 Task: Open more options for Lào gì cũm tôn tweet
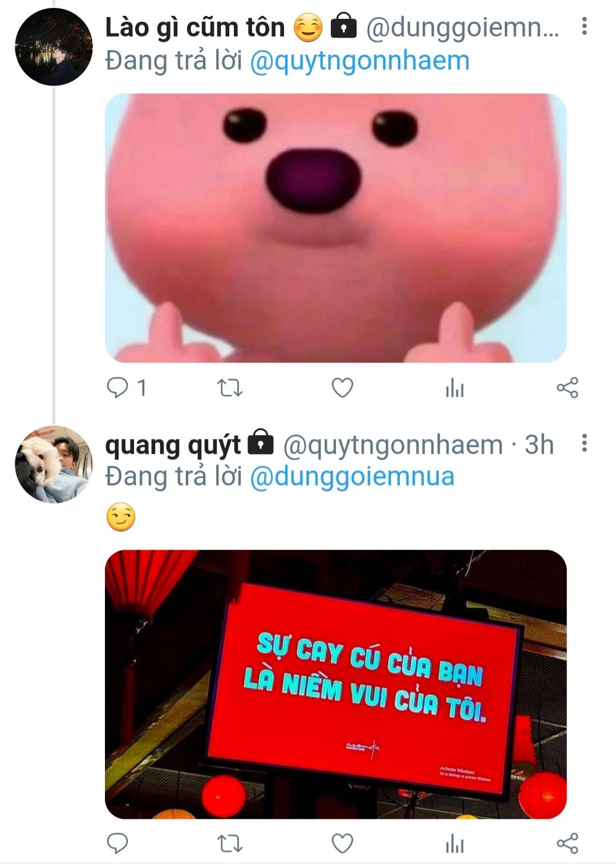(584, 26)
